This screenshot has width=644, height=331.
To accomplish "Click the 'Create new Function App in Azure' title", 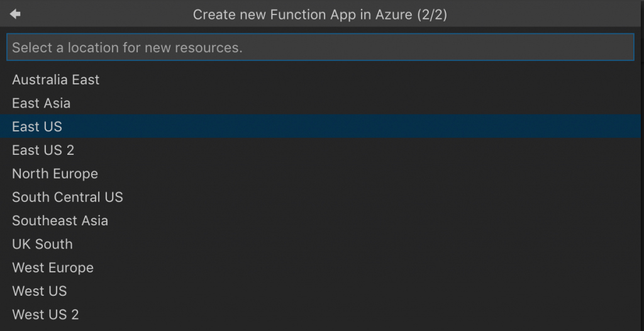I will (303, 14).
